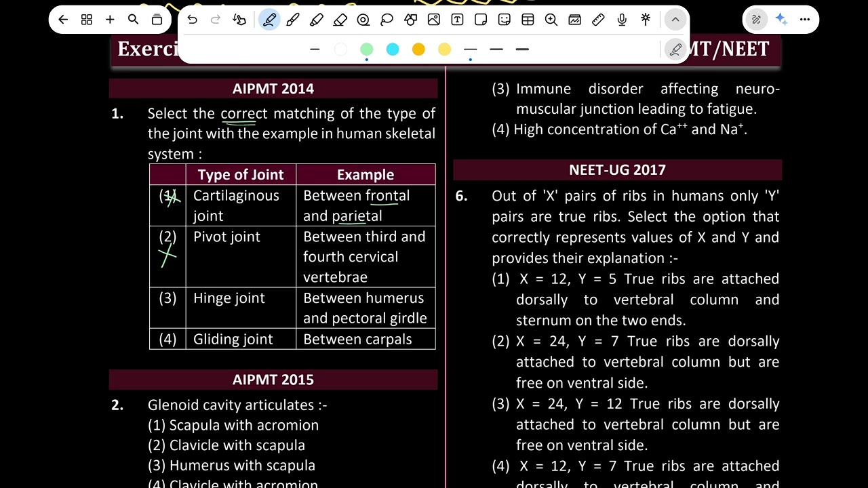Click 'Between third and fourth cervical vertebrae' cell
Viewport: 868px width, 488px height.
click(x=364, y=257)
